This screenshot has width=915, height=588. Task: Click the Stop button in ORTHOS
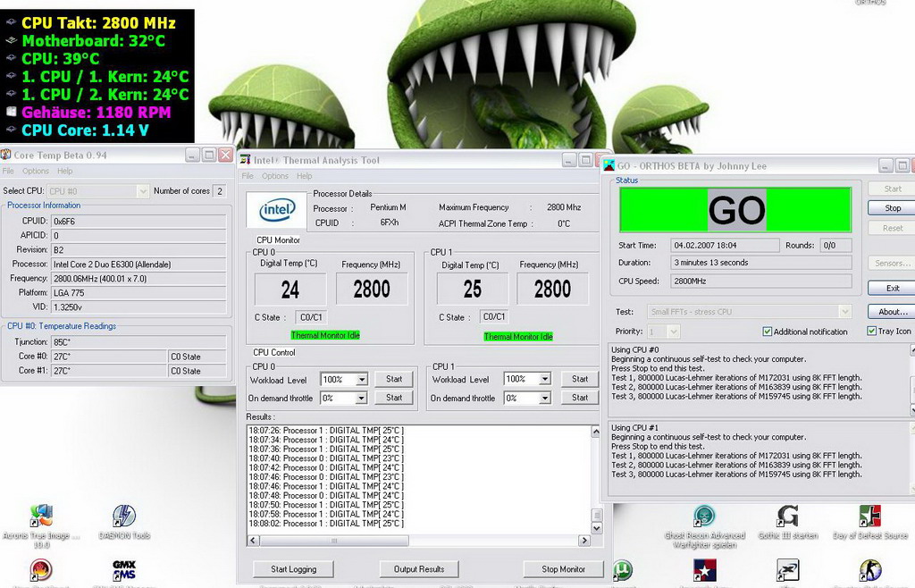[893, 208]
